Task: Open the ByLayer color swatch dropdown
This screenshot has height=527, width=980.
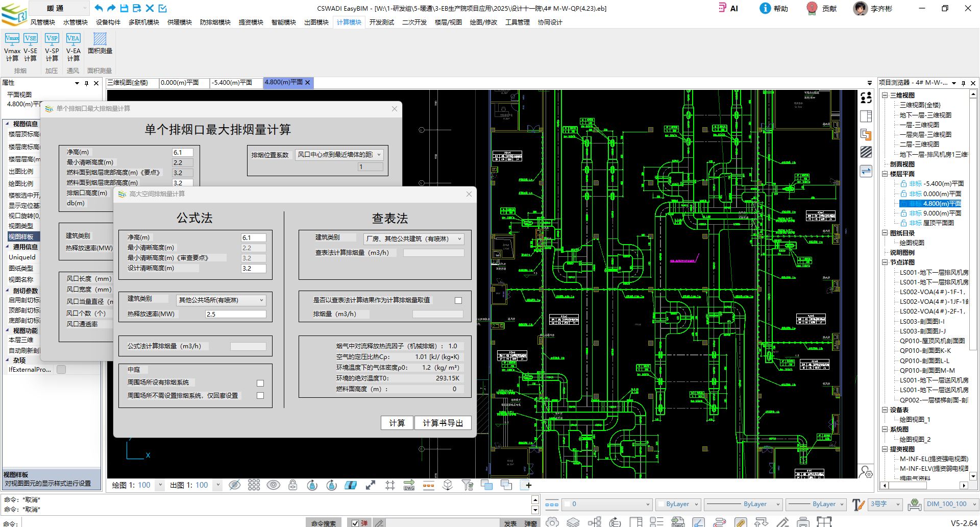Action: 678,505
